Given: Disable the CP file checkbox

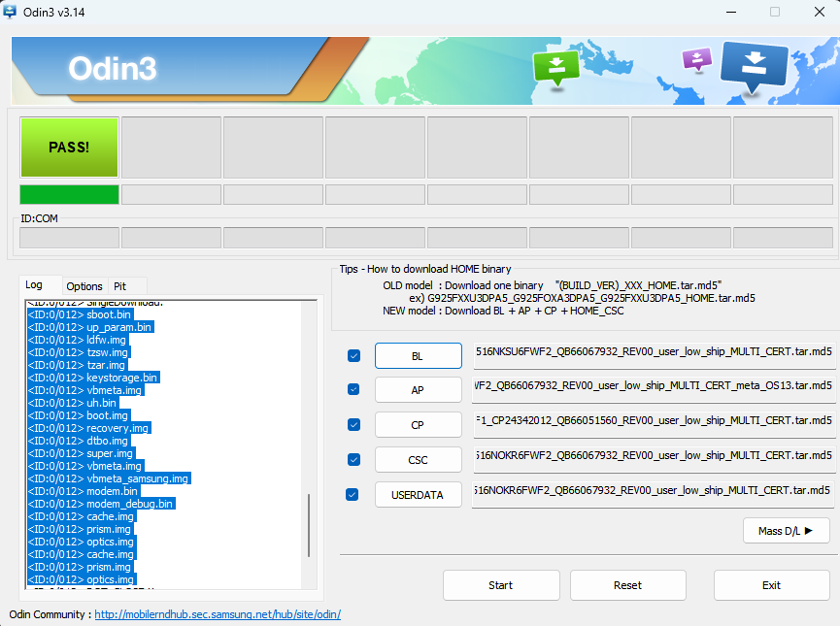Looking at the screenshot, I should [x=354, y=425].
